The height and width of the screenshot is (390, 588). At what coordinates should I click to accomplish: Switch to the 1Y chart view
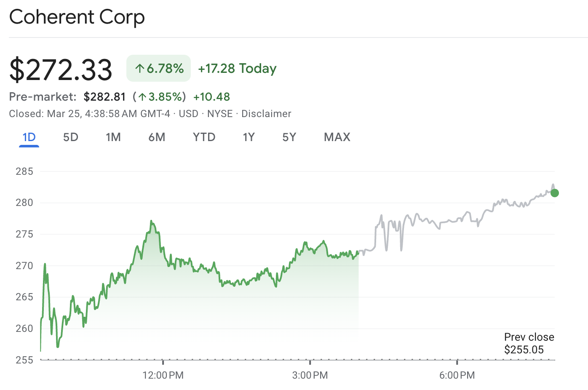click(249, 137)
